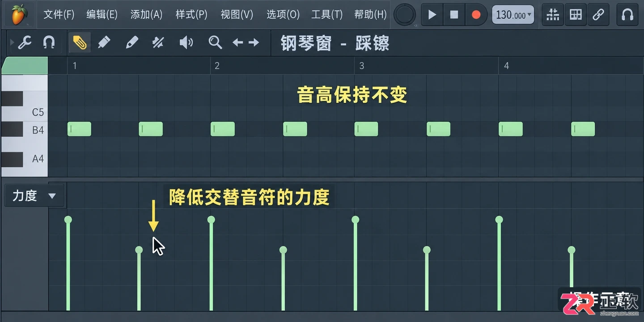Start playback with the play button
Screen dimensions: 644x322
[432, 15]
